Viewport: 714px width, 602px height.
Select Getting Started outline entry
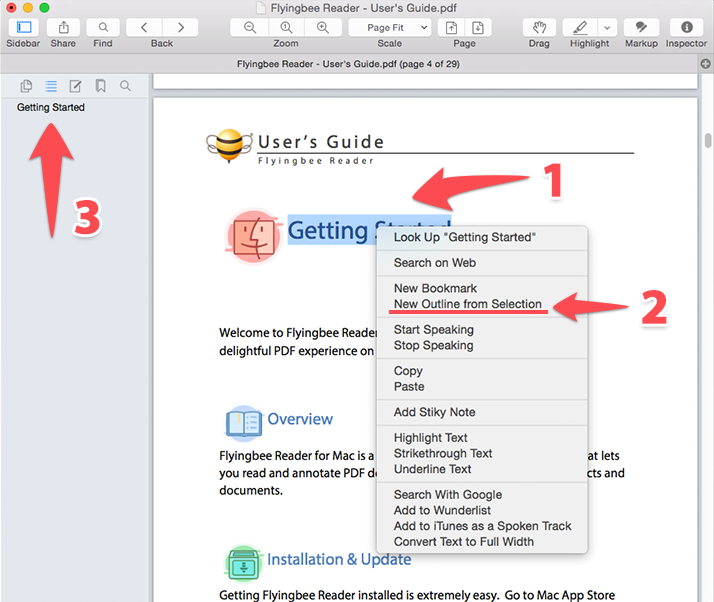[51, 107]
